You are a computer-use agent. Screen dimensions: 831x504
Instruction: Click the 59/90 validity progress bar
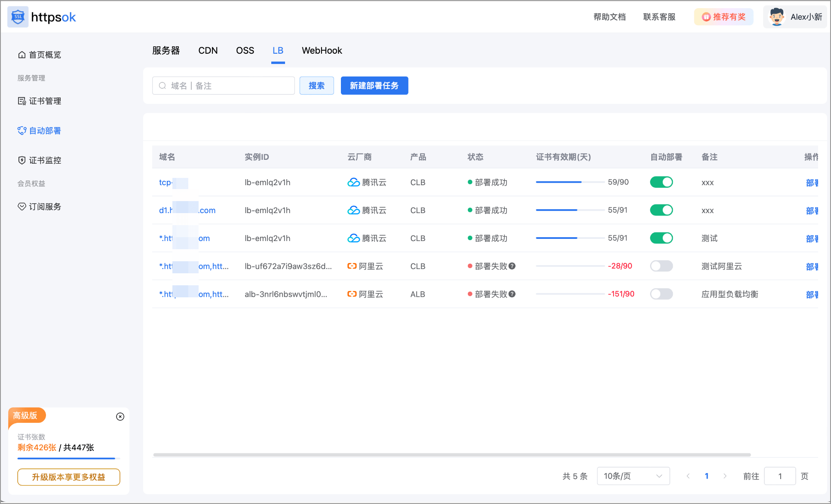(570, 182)
